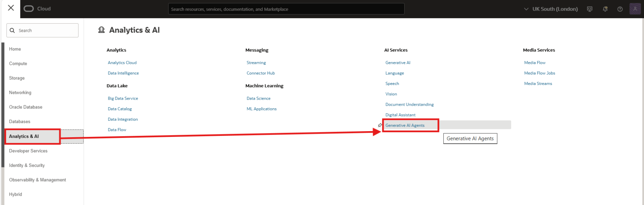644x205 pixels.
Task: Click the magnifier icon in menu search
Action: click(x=13, y=30)
